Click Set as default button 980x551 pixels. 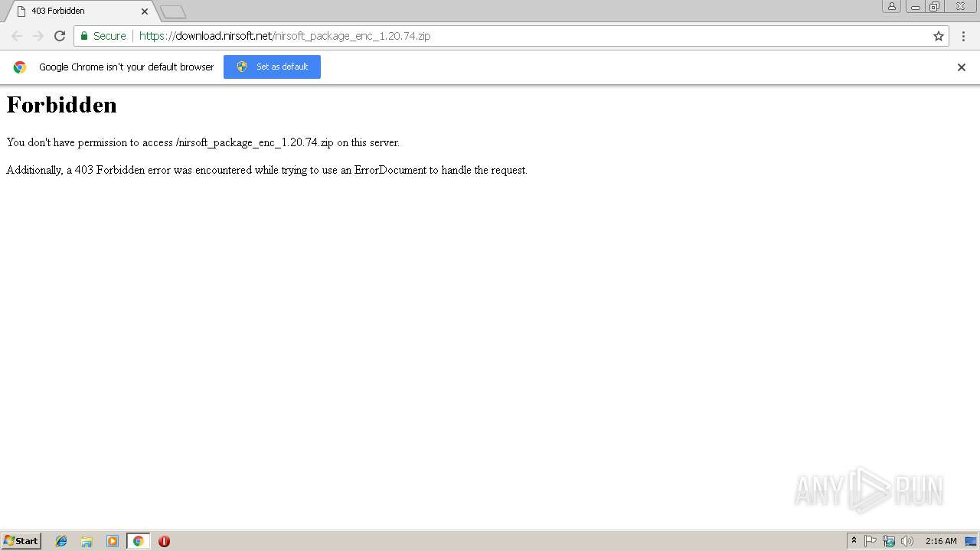(272, 67)
